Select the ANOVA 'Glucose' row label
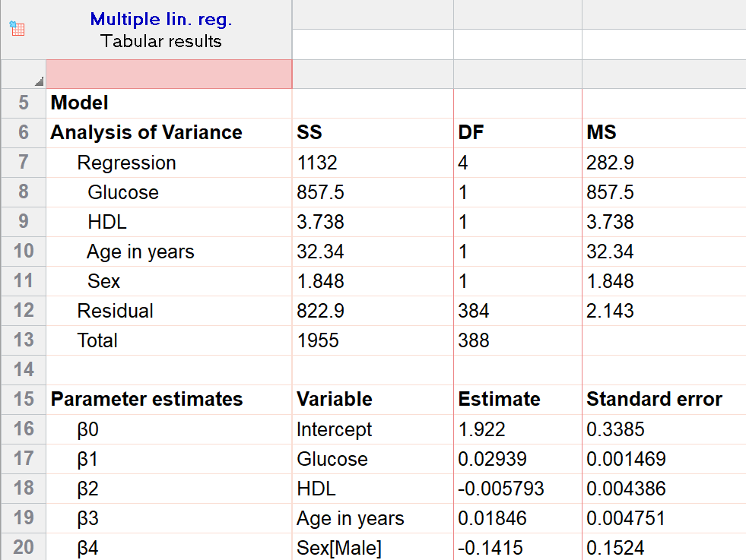The image size is (746, 560). coord(123,192)
